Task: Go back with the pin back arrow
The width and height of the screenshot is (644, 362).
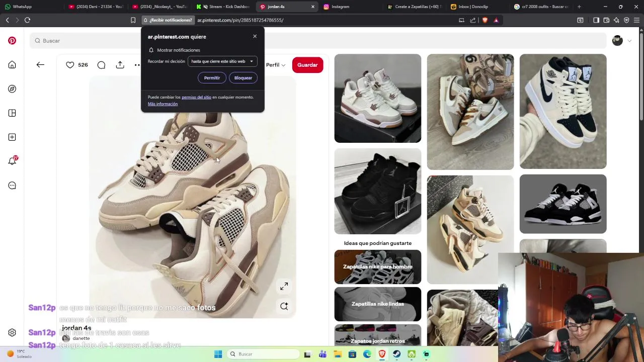Action: coord(40,65)
